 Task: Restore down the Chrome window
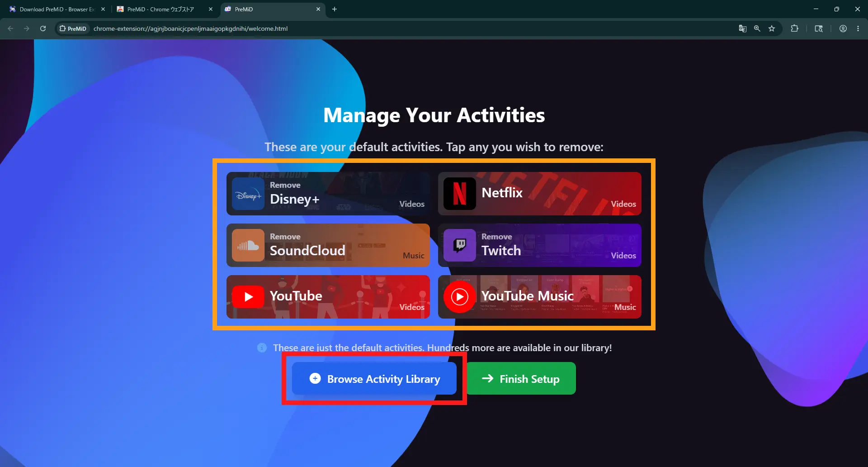(x=837, y=9)
